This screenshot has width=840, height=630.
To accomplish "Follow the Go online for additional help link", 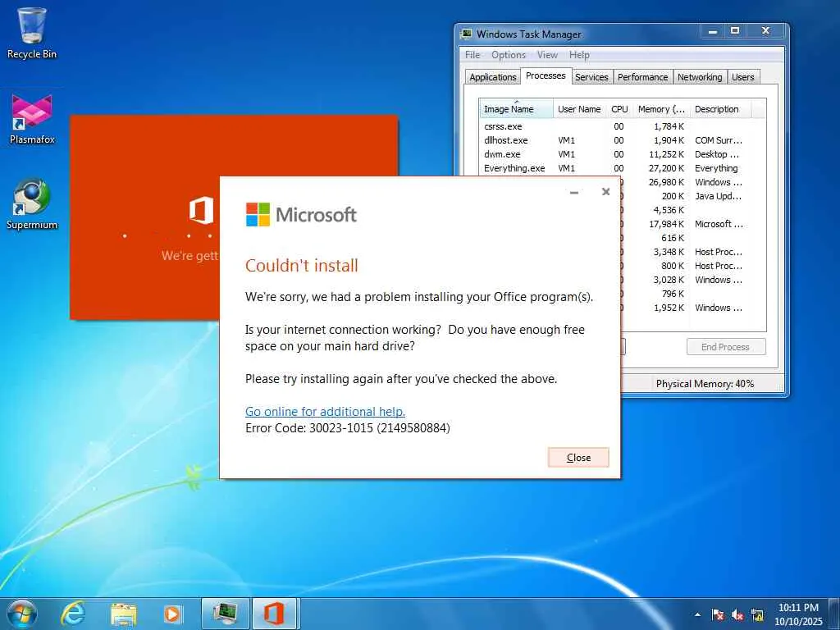I will click(325, 412).
